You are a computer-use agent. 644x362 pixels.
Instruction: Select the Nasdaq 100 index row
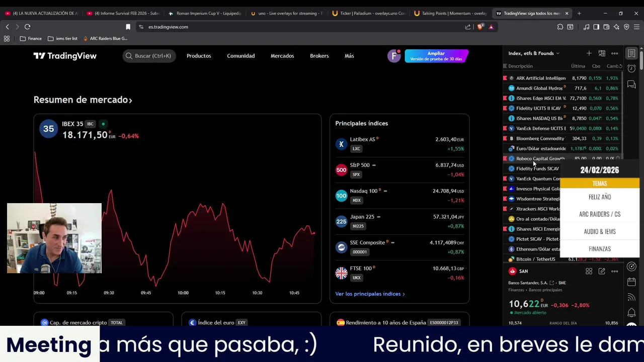point(399,196)
